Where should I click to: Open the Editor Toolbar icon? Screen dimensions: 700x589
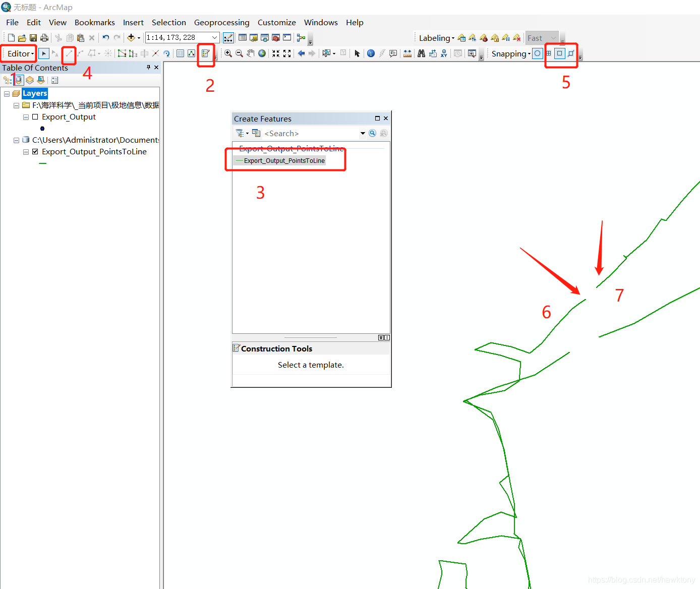tap(228, 38)
